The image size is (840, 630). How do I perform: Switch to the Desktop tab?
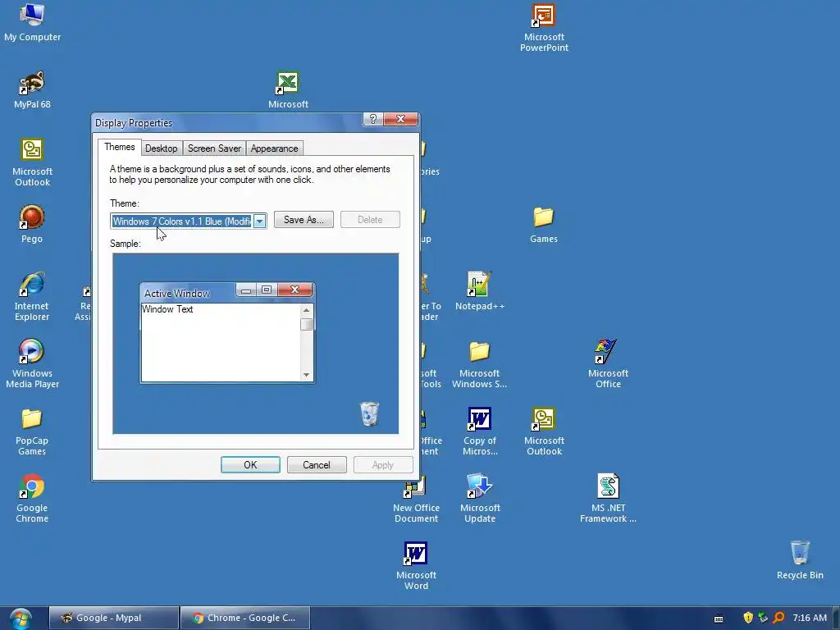point(162,148)
